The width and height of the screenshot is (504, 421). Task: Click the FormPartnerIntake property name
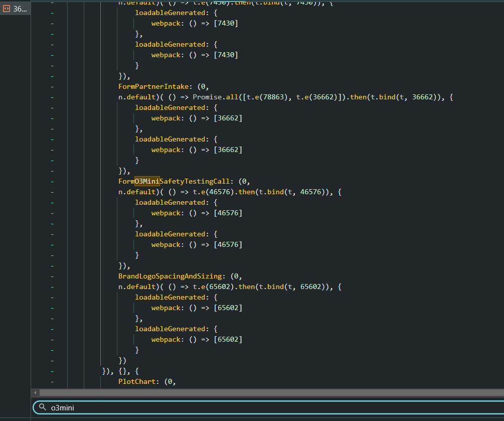(x=153, y=86)
